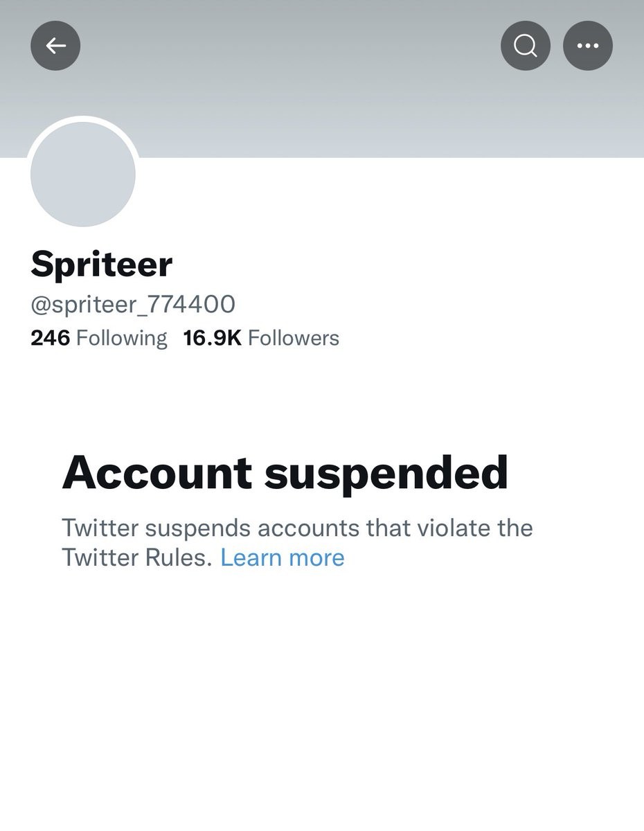This screenshot has width=644, height=831.
Task: Open search with the magnifying glass icon
Action: tap(526, 46)
